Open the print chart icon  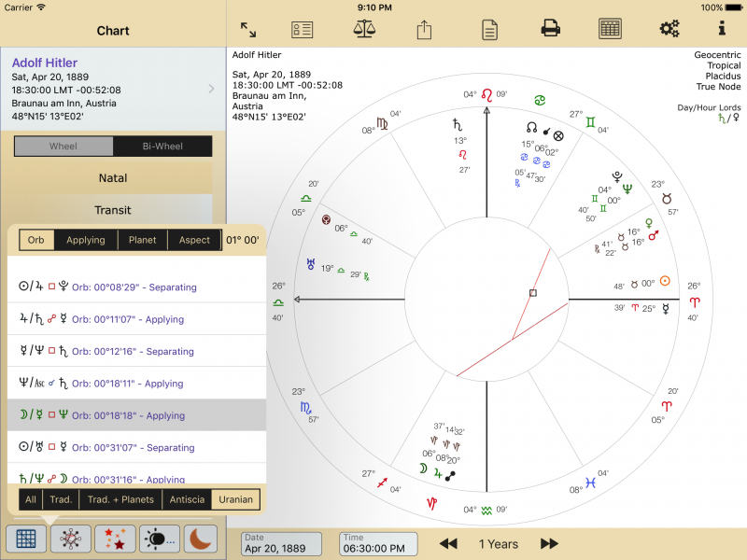(550, 29)
